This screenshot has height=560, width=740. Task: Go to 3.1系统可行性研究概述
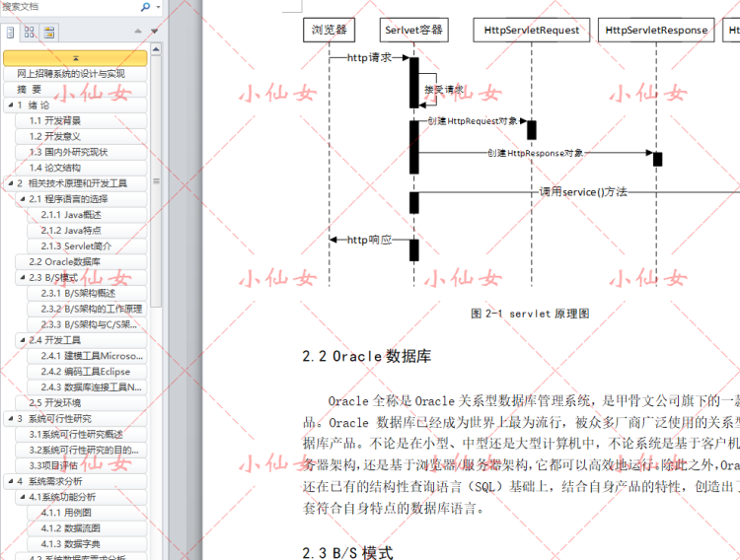[x=81, y=434]
